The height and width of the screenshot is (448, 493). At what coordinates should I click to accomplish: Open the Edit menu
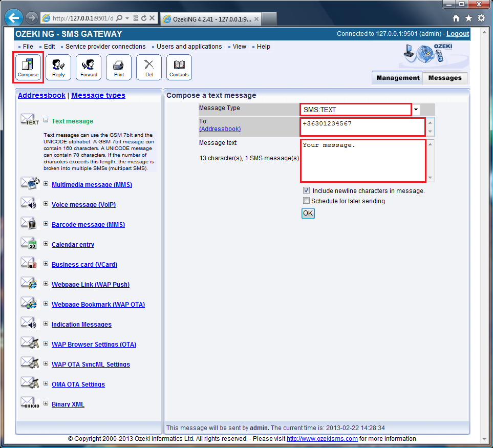click(x=49, y=47)
